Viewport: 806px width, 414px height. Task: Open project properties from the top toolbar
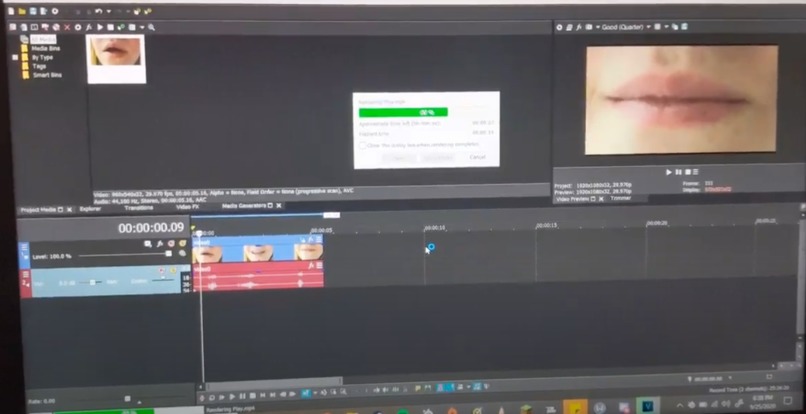tap(55, 11)
